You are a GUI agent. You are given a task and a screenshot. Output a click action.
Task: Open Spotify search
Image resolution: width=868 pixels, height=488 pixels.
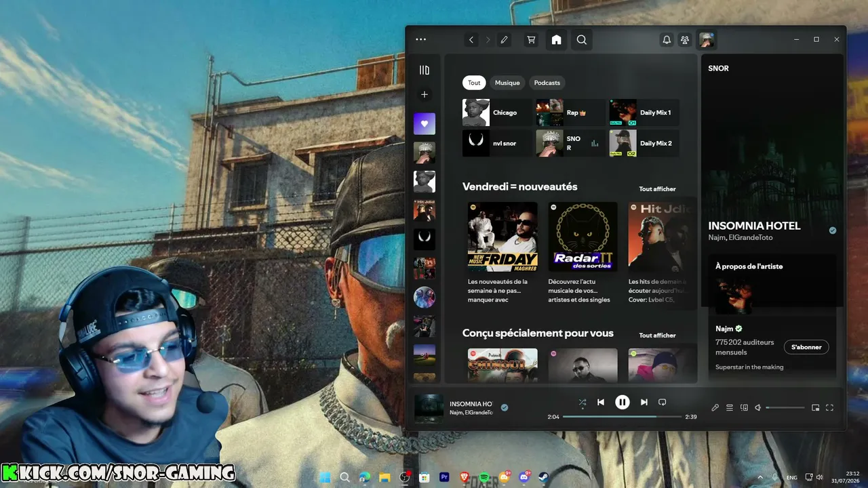[x=582, y=40]
